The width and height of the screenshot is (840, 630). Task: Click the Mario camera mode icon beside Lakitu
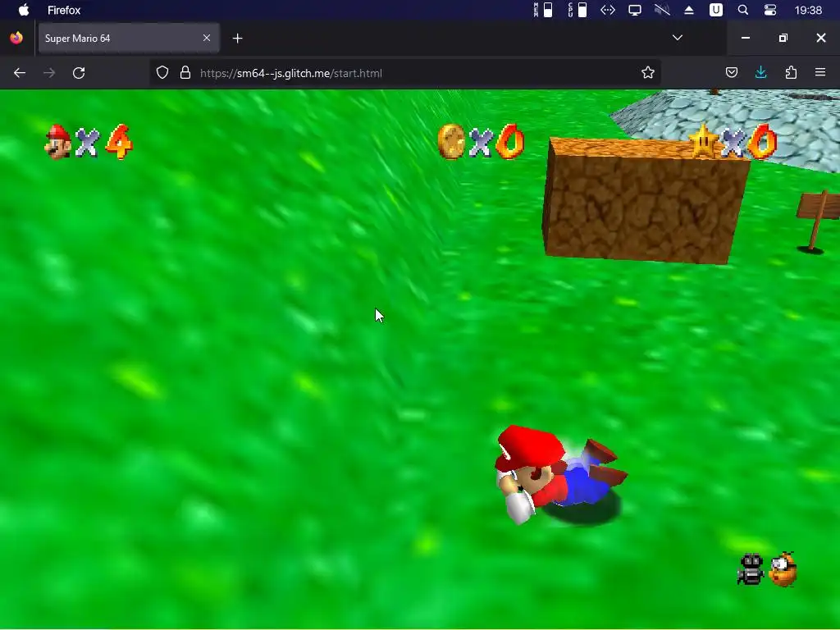751,569
